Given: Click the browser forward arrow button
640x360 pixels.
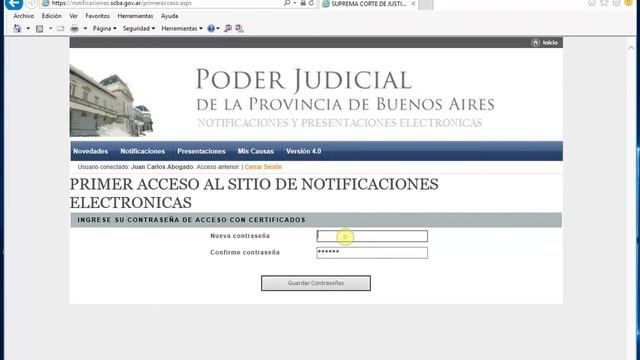Looking at the screenshot, I should click(x=31, y=3).
